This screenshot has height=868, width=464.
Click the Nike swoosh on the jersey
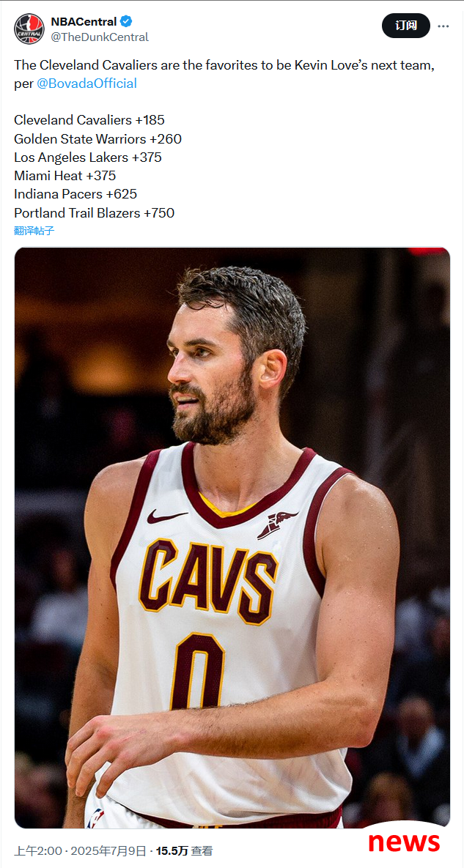[x=166, y=517]
